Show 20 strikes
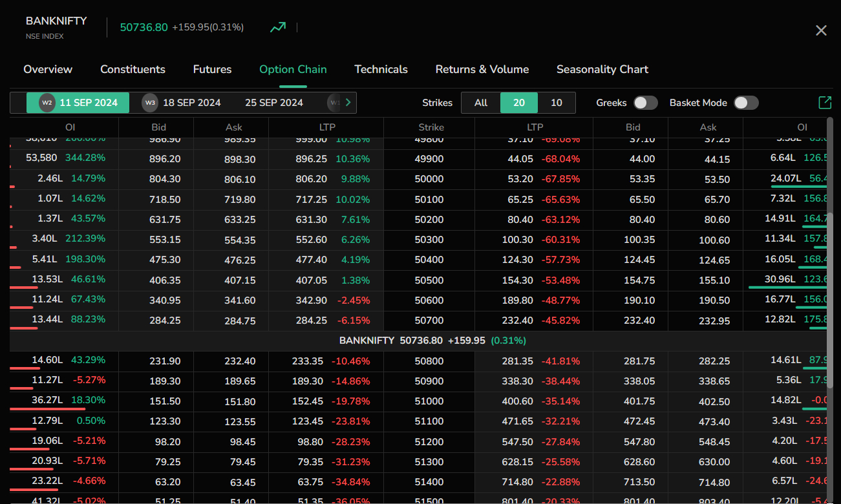This screenshot has height=504, width=841. click(x=519, y=103)
